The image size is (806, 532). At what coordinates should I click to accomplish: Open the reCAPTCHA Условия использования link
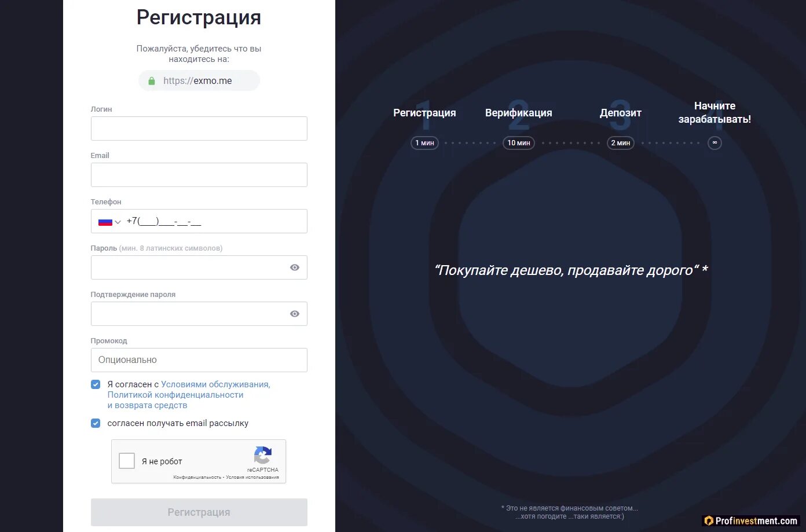pos(252,478)
